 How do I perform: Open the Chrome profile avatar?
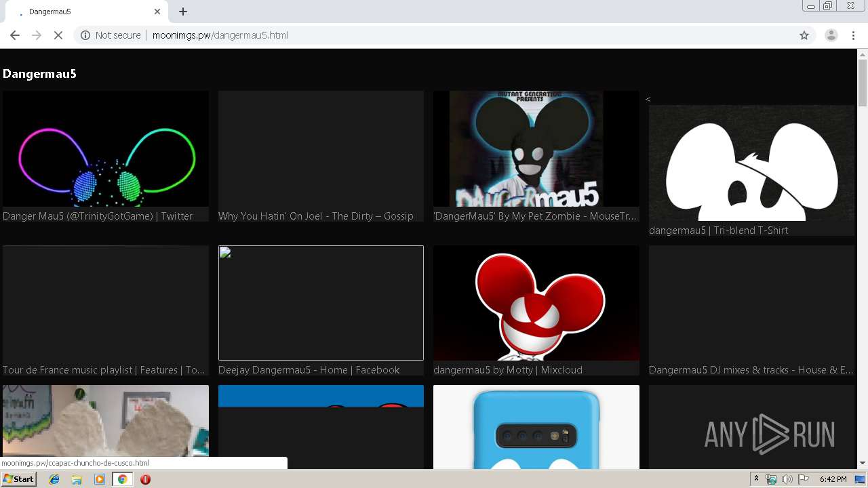tap(831, 35)
